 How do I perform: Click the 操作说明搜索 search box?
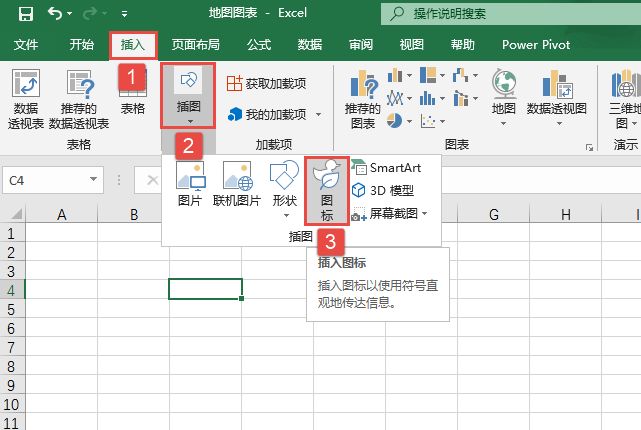coord(511,13)
